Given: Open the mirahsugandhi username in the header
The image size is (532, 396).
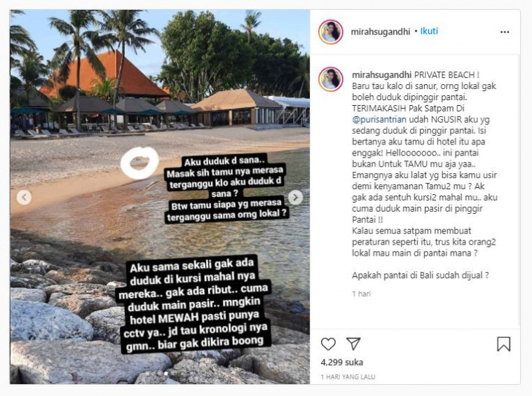Looking at the screenshot, I should pos(381,32).
